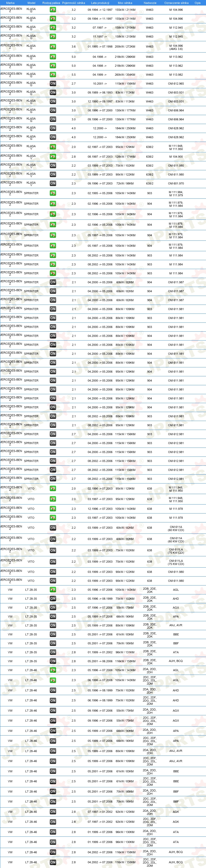206x868 pixels.
Task: Click the ON icon in the Klasa V 90kW row
Action: click(53, 174)
